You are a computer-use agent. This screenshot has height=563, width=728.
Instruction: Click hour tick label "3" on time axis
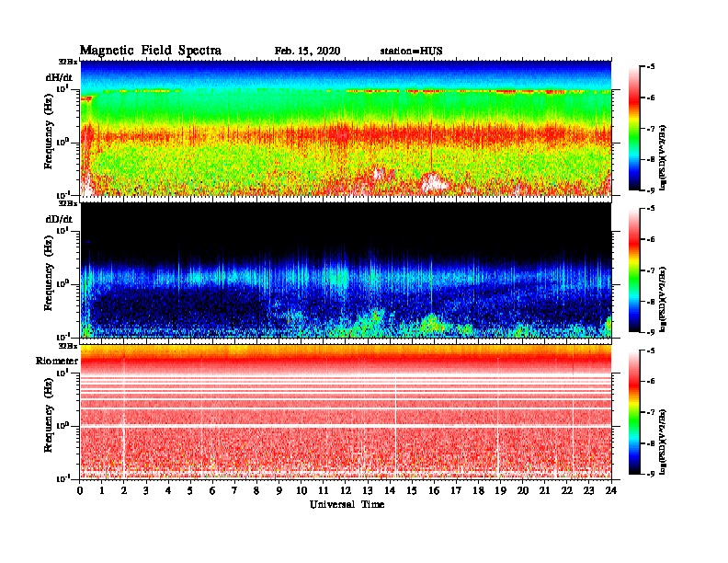(x=146, y=490)
